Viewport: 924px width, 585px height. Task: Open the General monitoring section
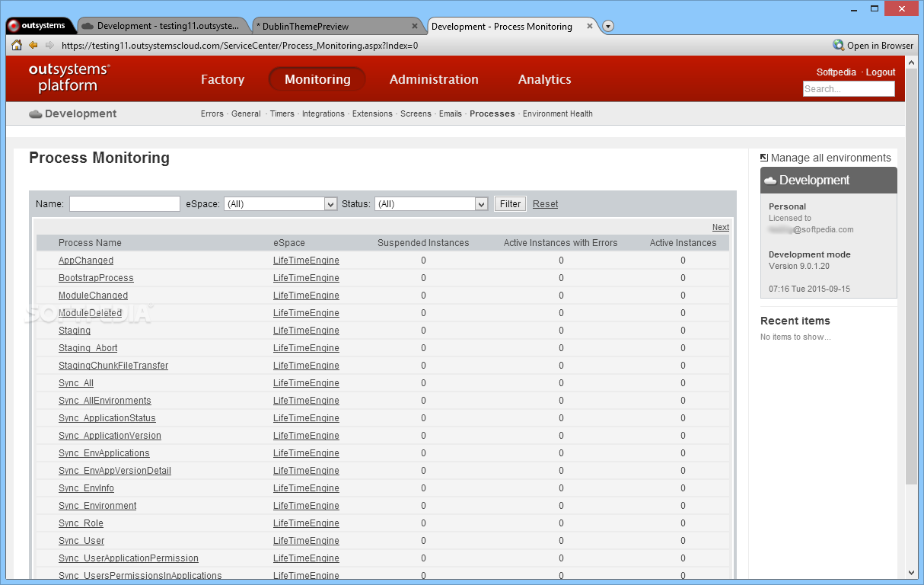click(246, 113)
